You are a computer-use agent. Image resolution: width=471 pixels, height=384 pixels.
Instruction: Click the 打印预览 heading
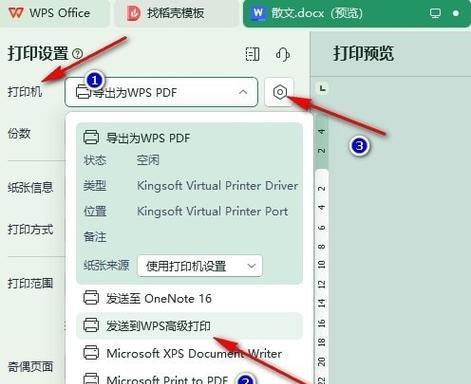point(363,53)
